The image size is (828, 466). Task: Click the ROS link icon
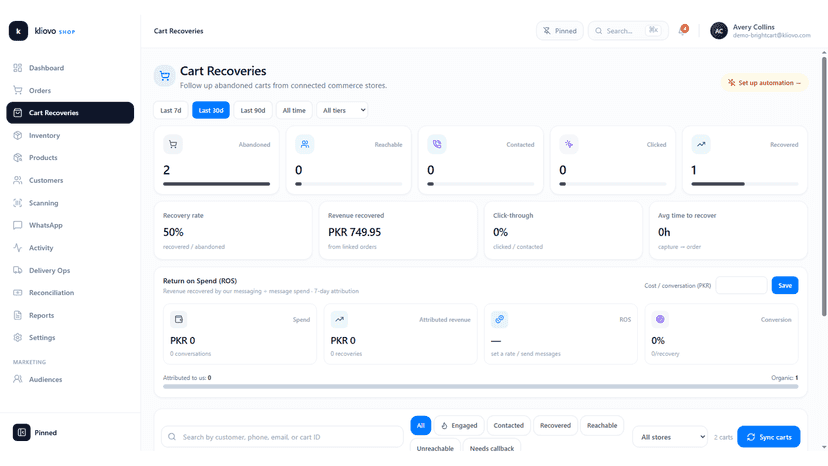tap(500, 319)
